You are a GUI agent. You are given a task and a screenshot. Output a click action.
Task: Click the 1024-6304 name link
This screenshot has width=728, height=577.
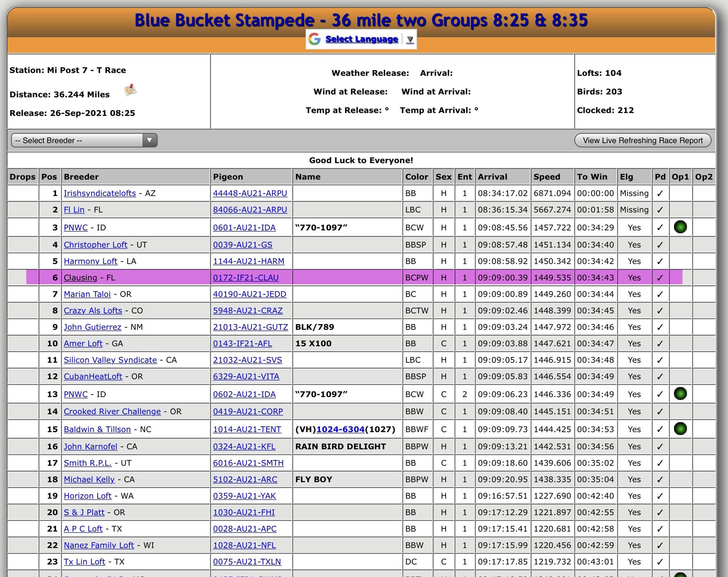click(340, 429)
